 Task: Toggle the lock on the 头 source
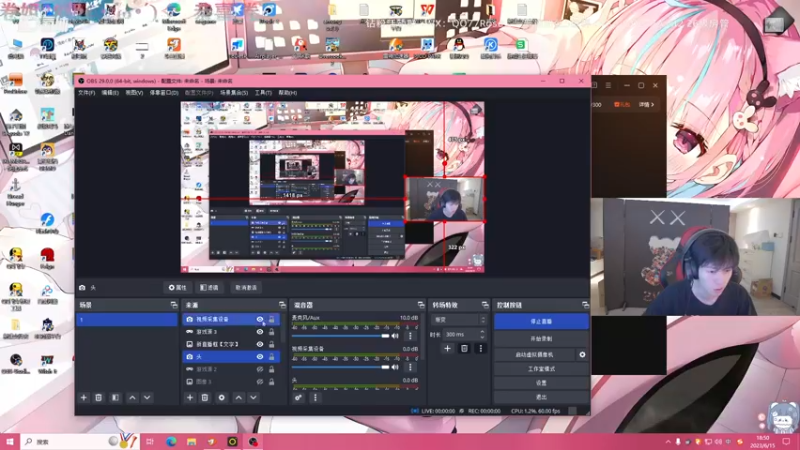click(x=271, y=357)
